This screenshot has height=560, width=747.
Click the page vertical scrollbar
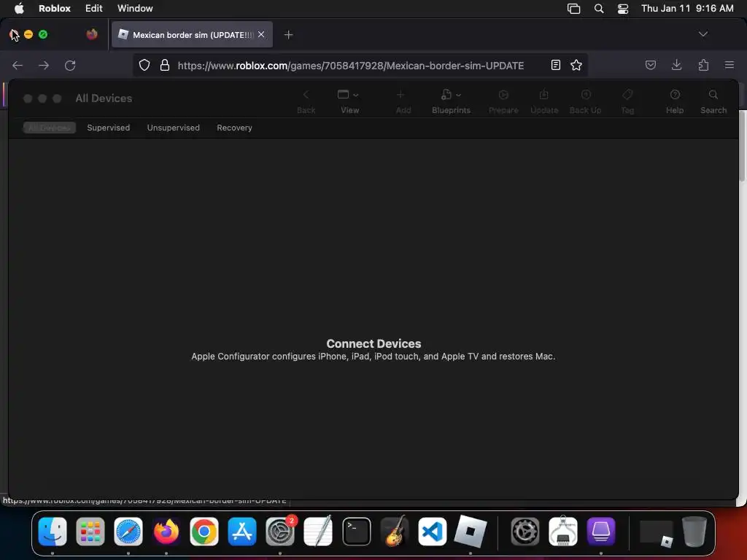(x=742, y=146)
